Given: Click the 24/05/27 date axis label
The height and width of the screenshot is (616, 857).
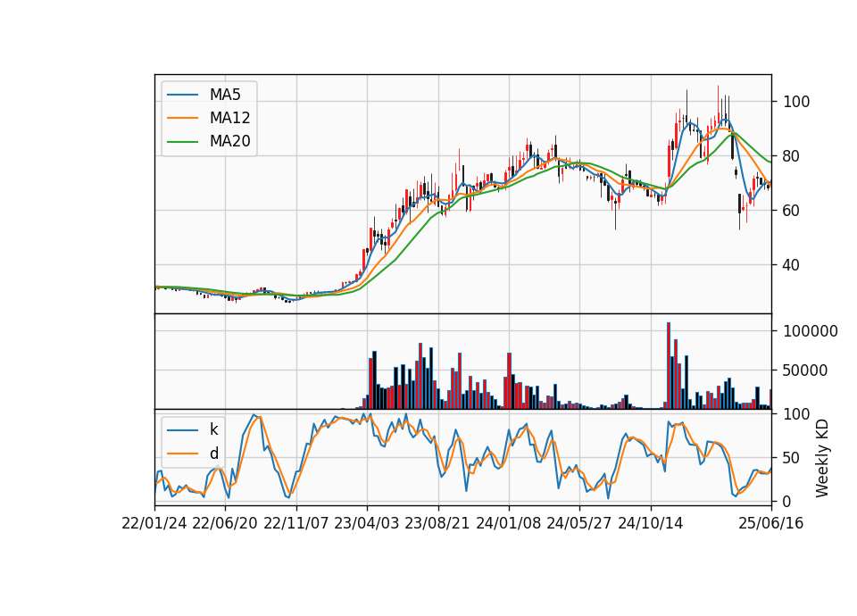Looking at the screenshot, I should tap(579, 524).
